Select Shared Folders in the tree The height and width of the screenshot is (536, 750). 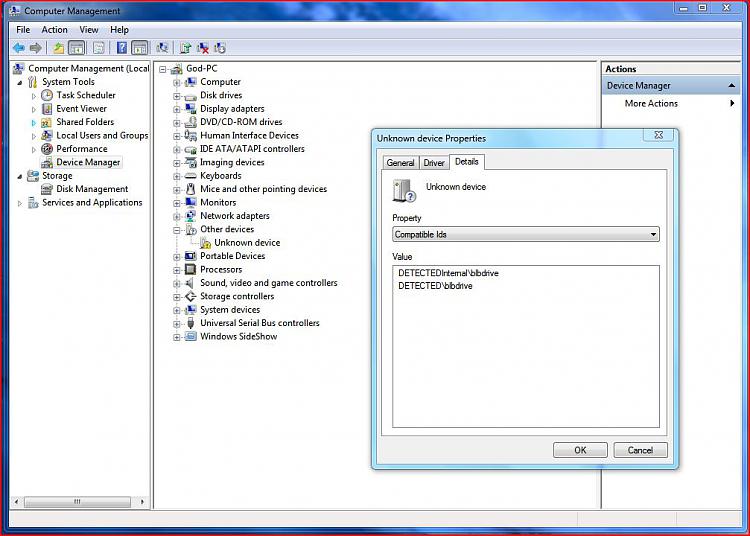pyautogui.click(x=85, y=122)
